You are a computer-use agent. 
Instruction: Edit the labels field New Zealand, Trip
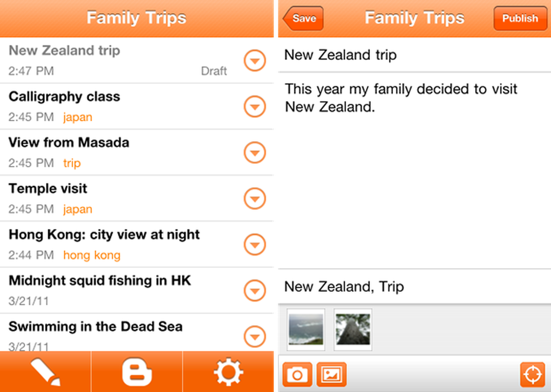(413, 287)
